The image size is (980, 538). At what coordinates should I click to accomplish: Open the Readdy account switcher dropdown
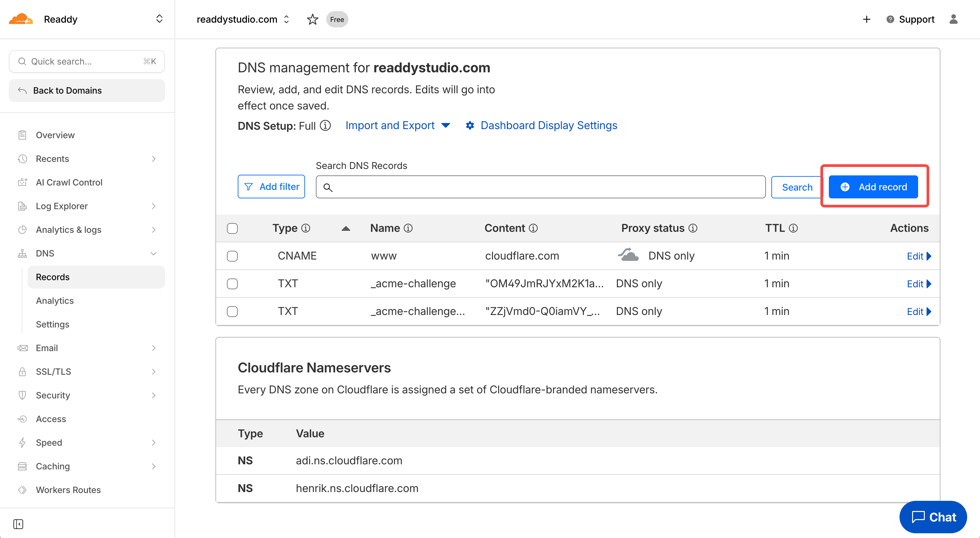(x=159, y=19)
